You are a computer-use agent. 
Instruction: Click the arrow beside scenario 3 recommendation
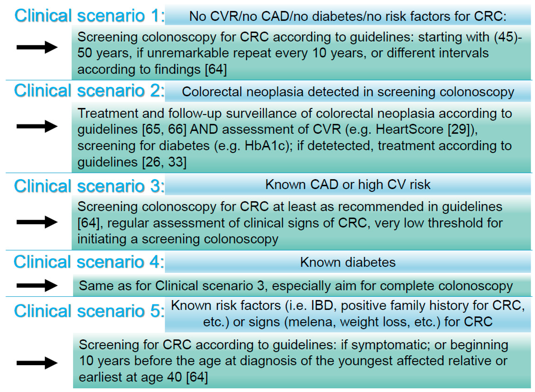point(37,222)
